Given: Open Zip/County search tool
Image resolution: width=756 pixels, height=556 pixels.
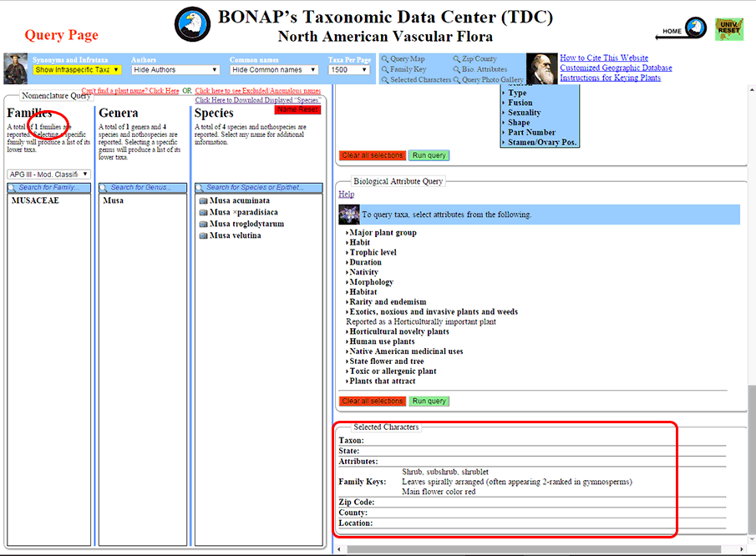Looking at the screenshot, I should (475, 58).
